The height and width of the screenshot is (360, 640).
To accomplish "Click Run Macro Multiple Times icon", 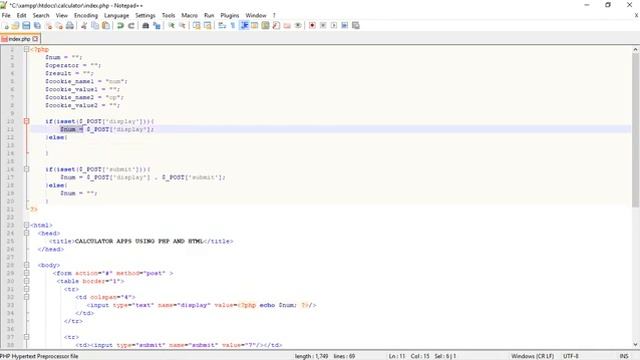I will (x=344, y=26).
